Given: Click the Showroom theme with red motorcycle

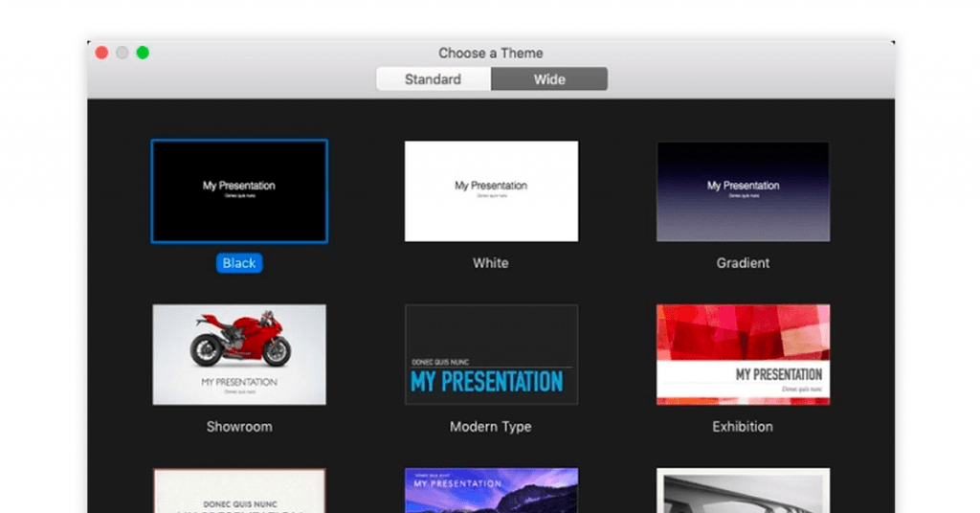Looking at the screenshot, I should pyautogui.click(x=239, y=354).
